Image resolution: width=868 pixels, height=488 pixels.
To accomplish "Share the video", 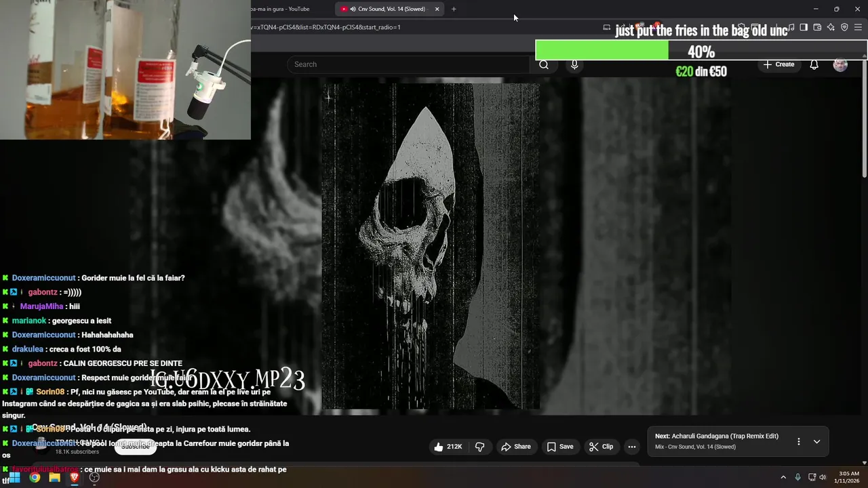I will click(x=516, y=447).
